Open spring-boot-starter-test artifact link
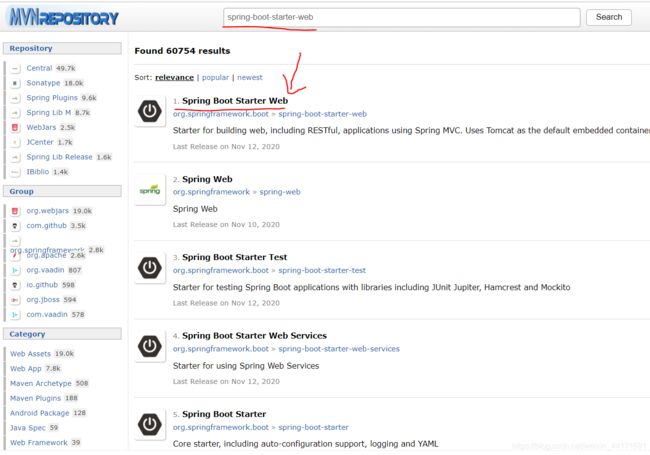Image resolution: width=650 pixels, height=455 pixels. point(322,271)
